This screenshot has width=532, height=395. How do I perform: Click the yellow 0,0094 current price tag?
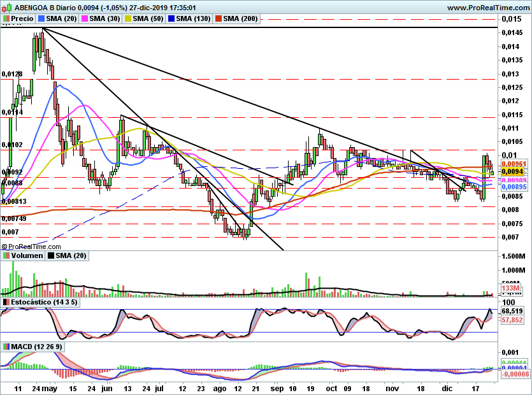[512, 171]
